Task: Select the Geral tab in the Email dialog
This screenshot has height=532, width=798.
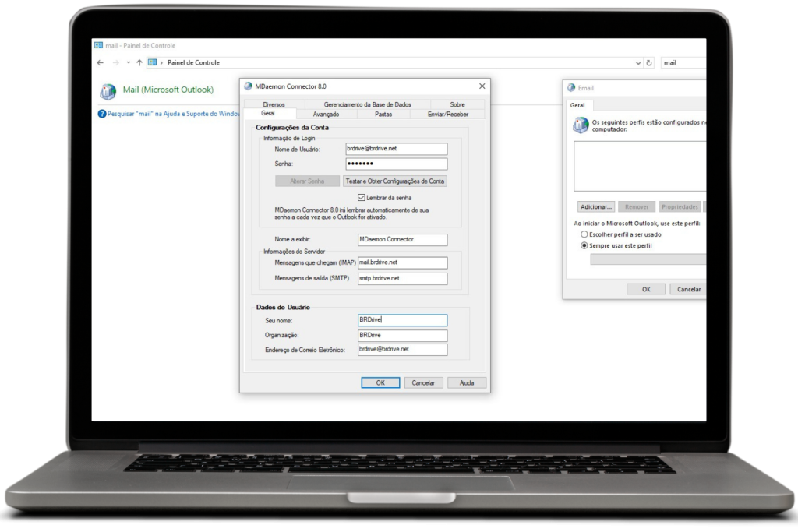Action: tap(577, 105)
